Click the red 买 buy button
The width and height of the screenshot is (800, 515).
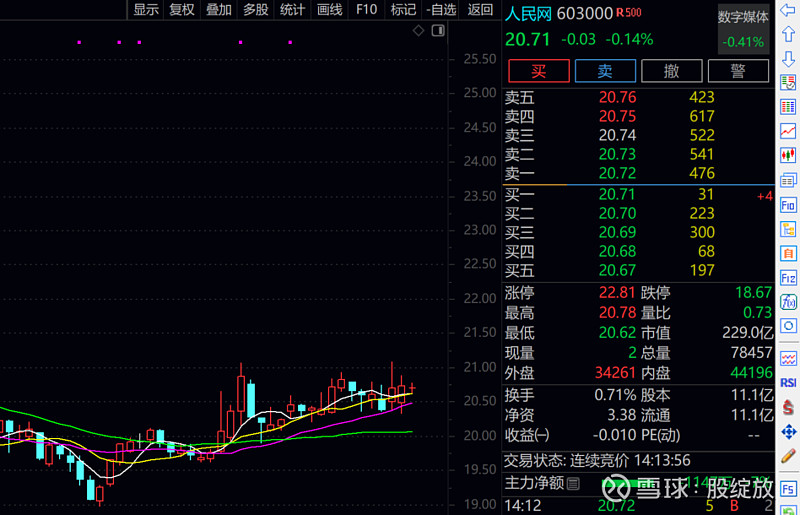[539, 71]
